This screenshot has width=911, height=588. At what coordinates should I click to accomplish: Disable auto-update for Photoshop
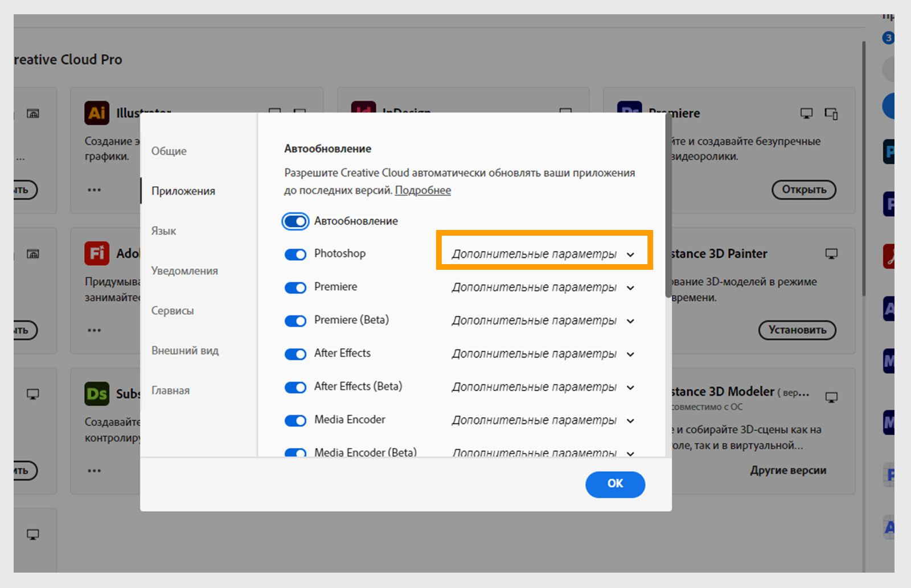[296, 254]
